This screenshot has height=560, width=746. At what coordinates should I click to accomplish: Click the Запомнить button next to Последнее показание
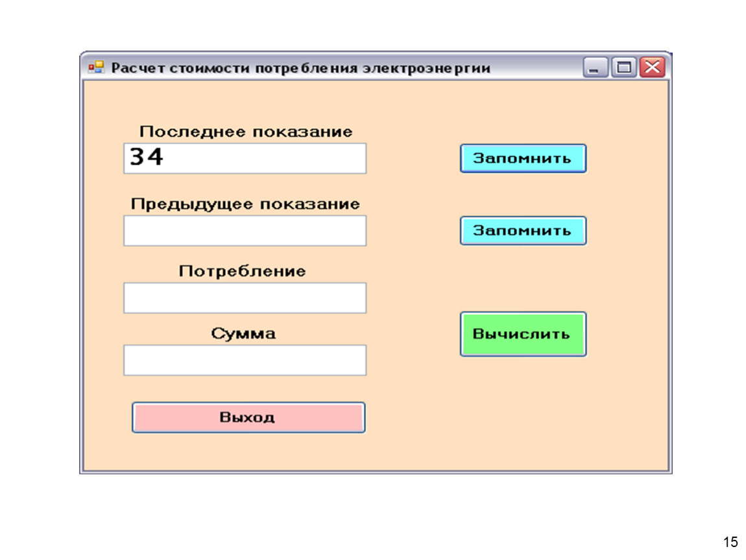tap(523, 158)
